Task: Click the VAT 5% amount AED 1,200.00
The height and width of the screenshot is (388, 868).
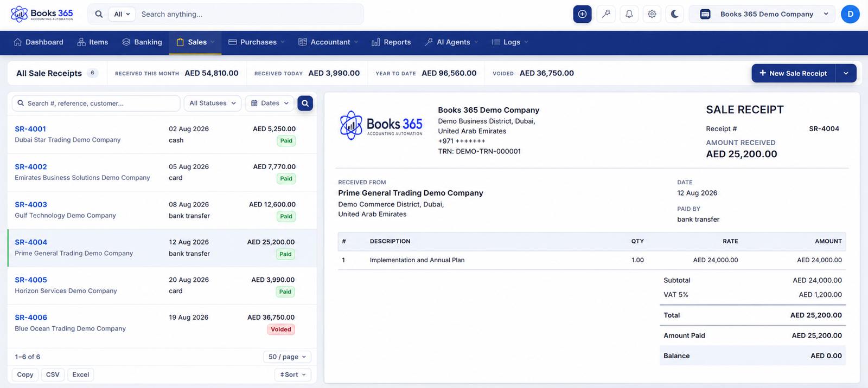Action: pyautogui.click(x=820, y=295)
